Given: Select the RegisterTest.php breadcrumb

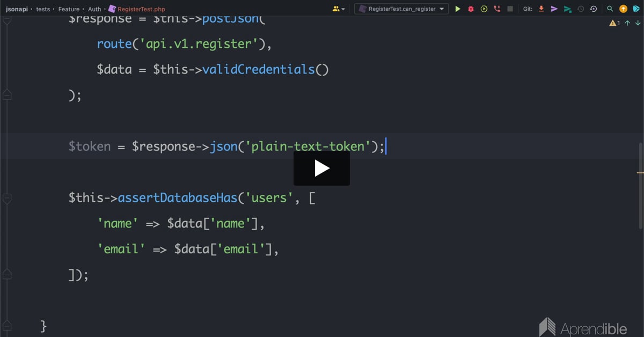Looking at the screenshot, I should 136,9.
